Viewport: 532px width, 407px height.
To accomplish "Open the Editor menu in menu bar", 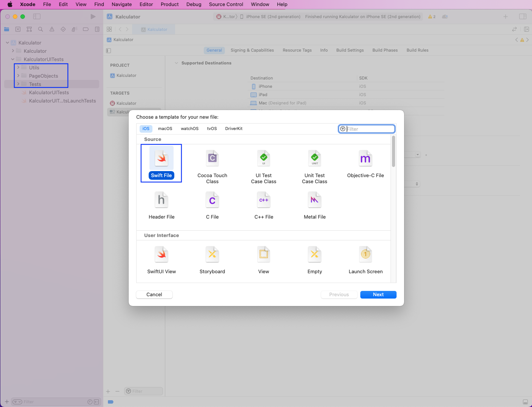I will [x=146, y=5].
